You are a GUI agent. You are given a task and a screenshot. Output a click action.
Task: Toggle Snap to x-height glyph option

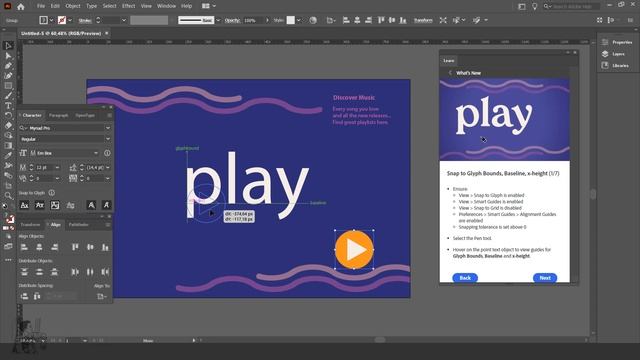40,205
